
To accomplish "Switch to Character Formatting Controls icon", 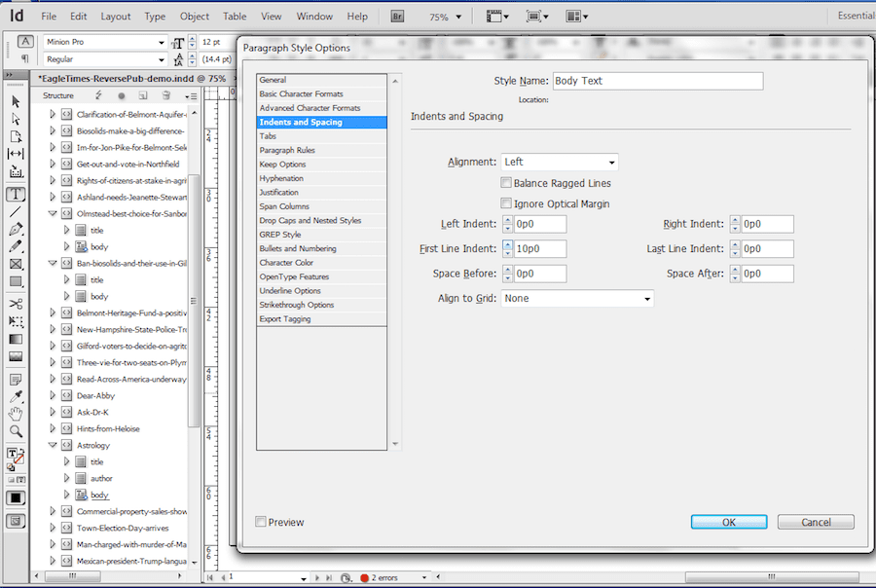I will pos(25,41).
